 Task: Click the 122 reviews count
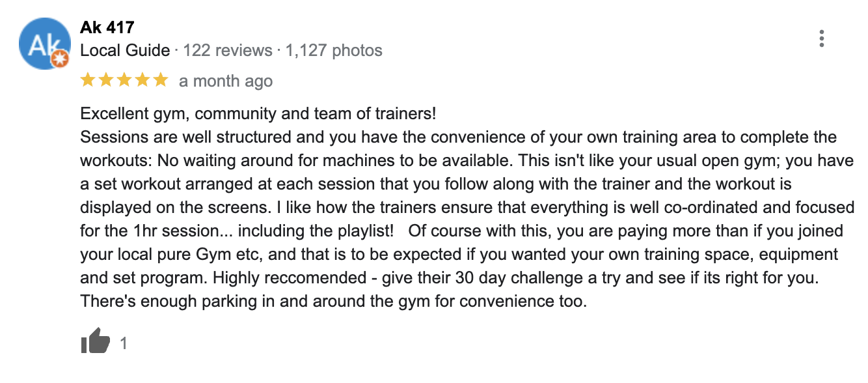pyautogui.click(x=228, y=51)
